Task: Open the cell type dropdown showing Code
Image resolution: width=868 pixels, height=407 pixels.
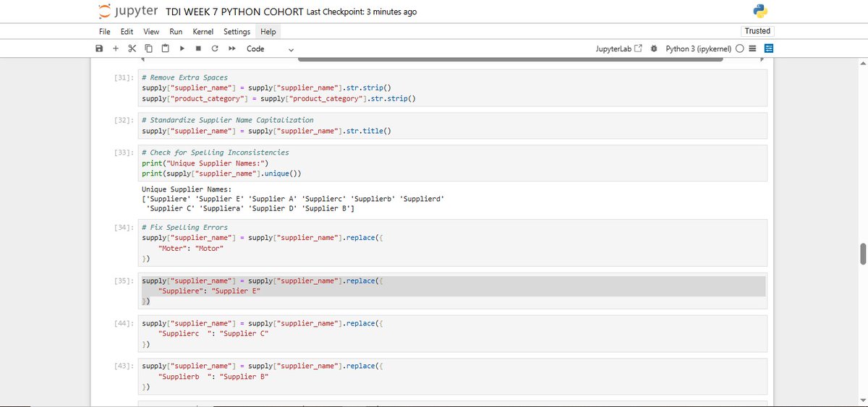Action: (x=271, y=48)
